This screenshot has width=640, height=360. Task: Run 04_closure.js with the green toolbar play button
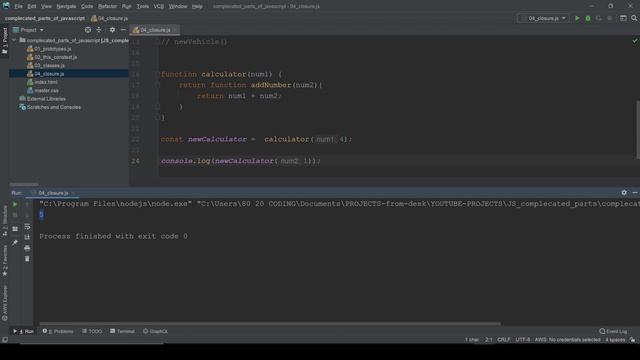click(x=577, y=18)
